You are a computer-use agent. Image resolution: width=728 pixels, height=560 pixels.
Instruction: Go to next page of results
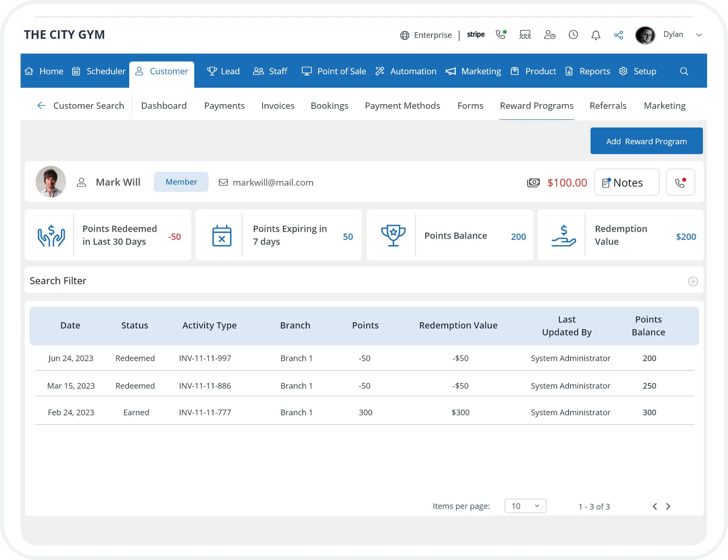pos(668,506)
